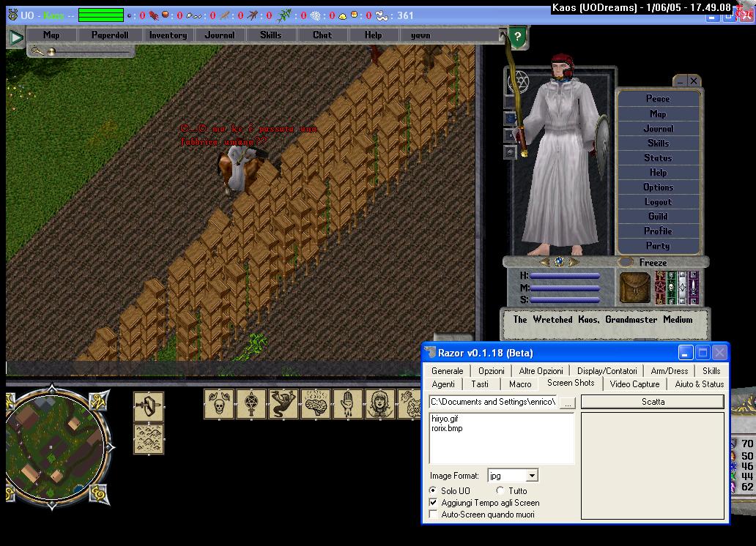Click the key icon below the menu bar
The height and width of the screenshot is (546, 756).
(x=37, y=51)
